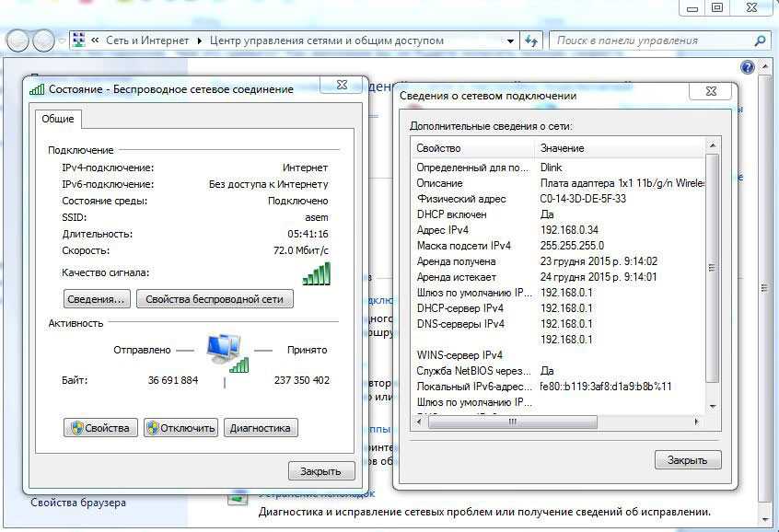Click the Control Panel icon in address bar
This screenshot has height=532, width=779.
click(79, 40)
